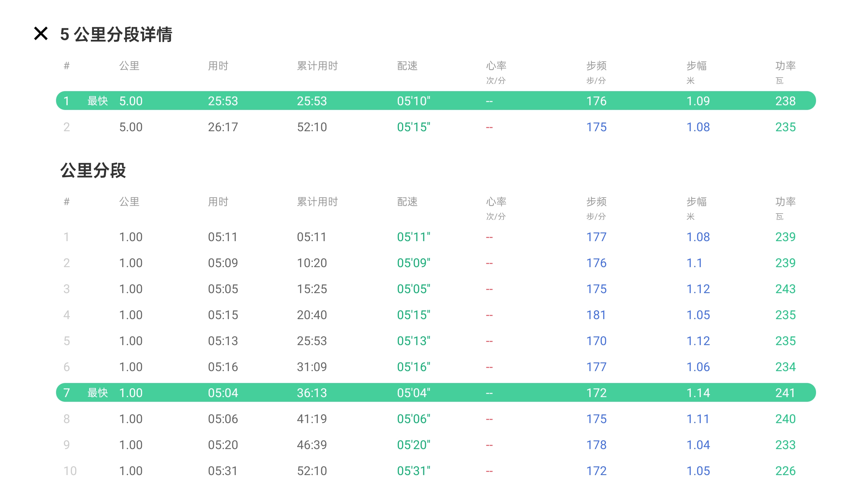
Task: Click the 配速 header in top table
Action: click(407, 65)
